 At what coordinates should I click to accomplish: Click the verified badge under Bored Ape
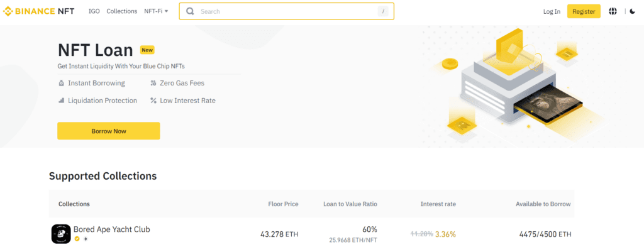[x=77, y=239]
